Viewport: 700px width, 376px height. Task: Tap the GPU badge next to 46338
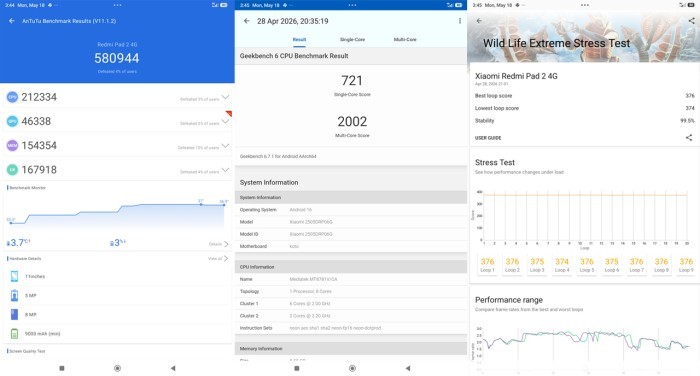tap(12, 121)
